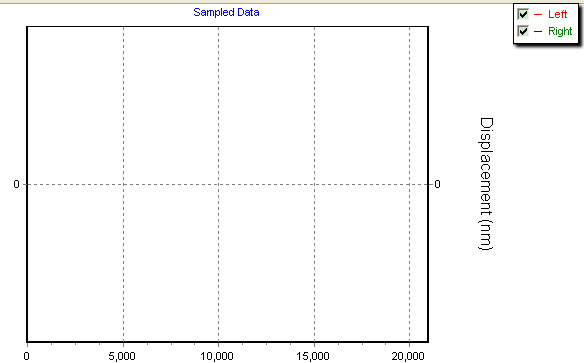Uncheck the Left series checkbox
This screenshot has width=584, height=363.
[523, 14]
